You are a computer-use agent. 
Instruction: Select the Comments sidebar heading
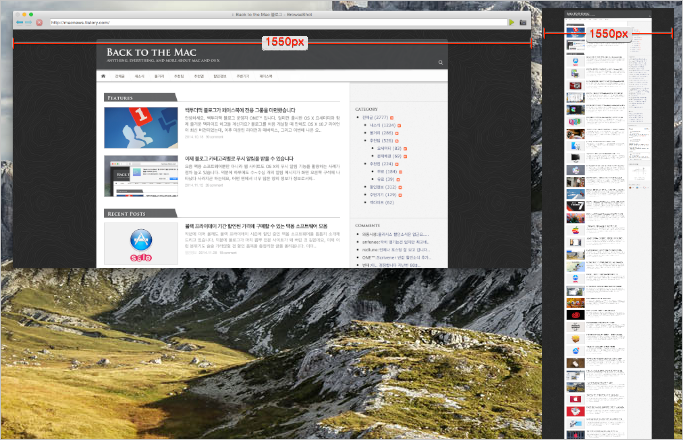(367, 226)
